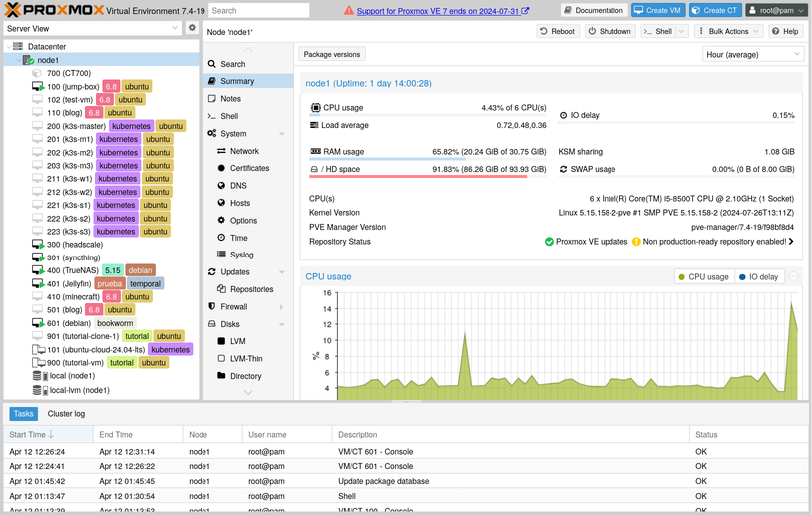
Task: Click the Search magnifier icon in node menu
Action: point(211,64)
